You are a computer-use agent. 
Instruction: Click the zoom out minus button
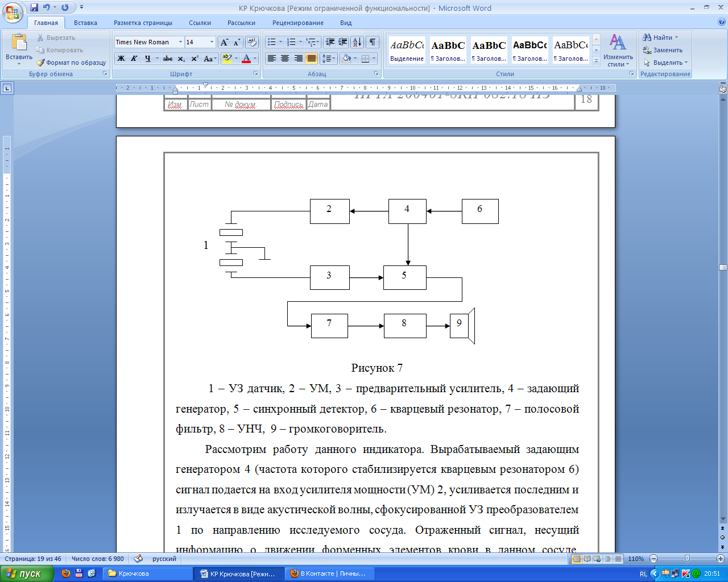coord(653,559)
